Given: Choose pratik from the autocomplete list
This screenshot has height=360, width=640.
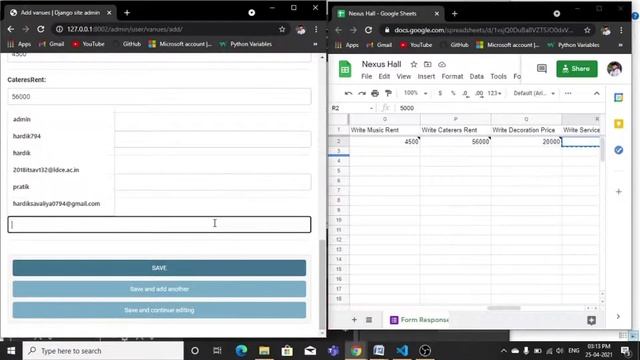Looking at the screenshot, I should [x=61, y=187].
